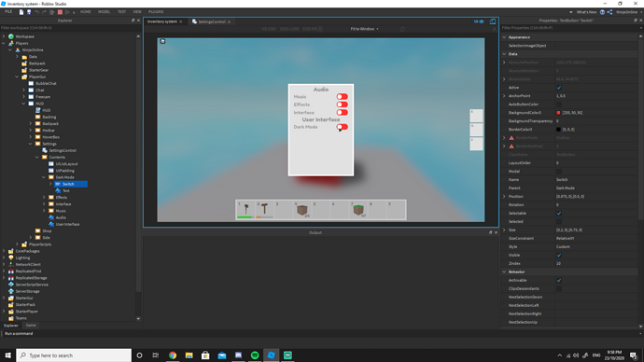Click the BackgroundColor3 red color swatch
Image resolution: width=644 pixels, height=362 pixels.
(x=558, y=113)
